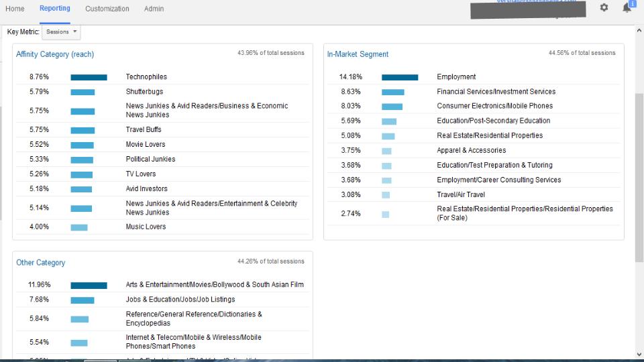Screen dimensions: 644x362
Task: Open the Other Category report link
Action: point(41,263)
